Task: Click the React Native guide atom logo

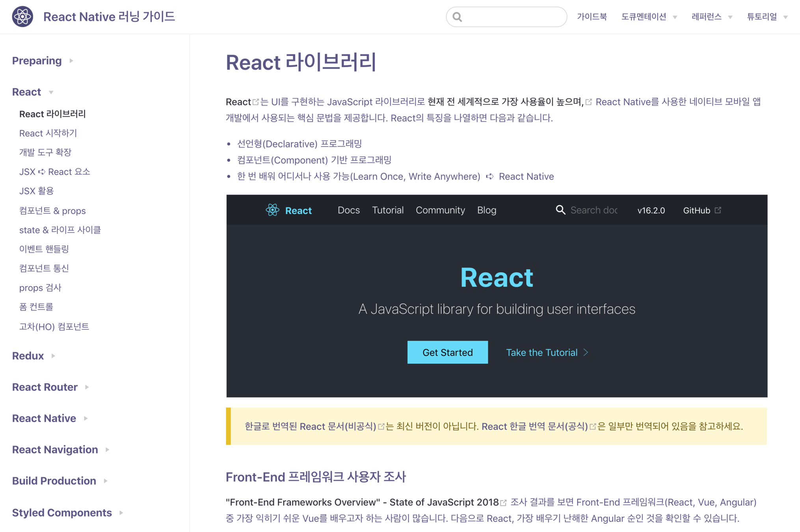Action: click(x=22, y=17)
